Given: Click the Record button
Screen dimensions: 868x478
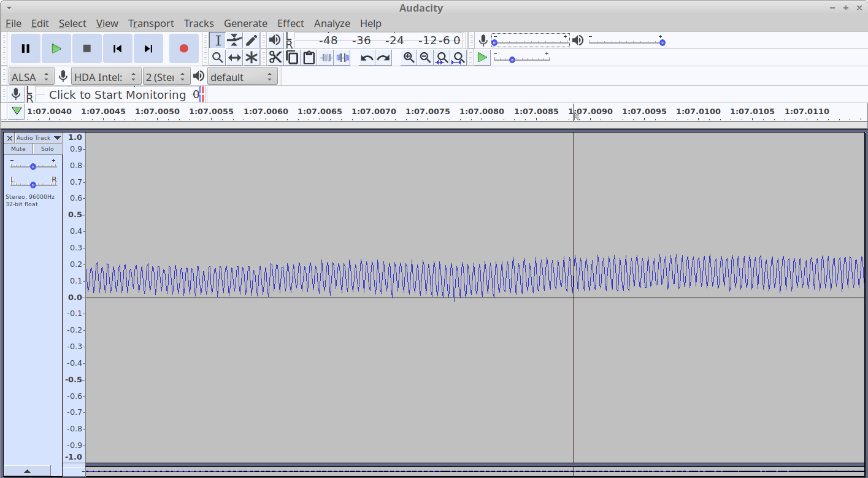Looking at the screenshot, I should pos(183,48).
